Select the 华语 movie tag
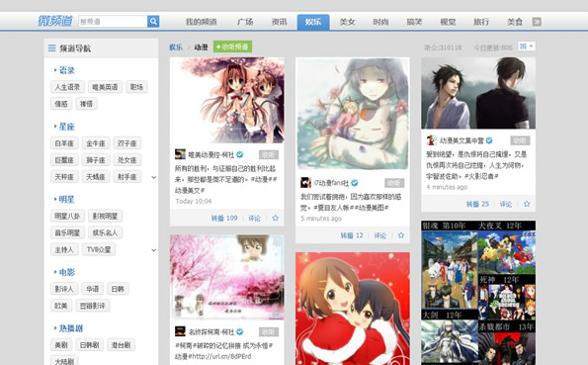Viewport: 588px width, 365px height. pyautogui.click(x=92, y=289)
